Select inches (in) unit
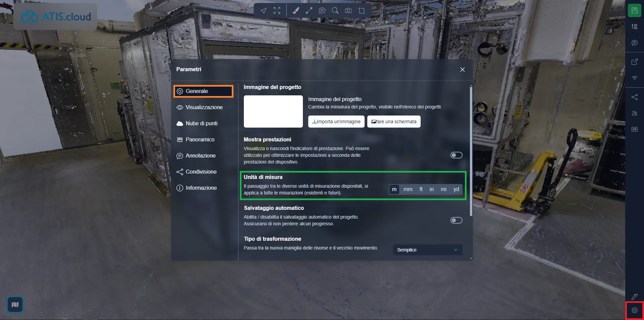644x320 pixels. click(x=432, y=189)
